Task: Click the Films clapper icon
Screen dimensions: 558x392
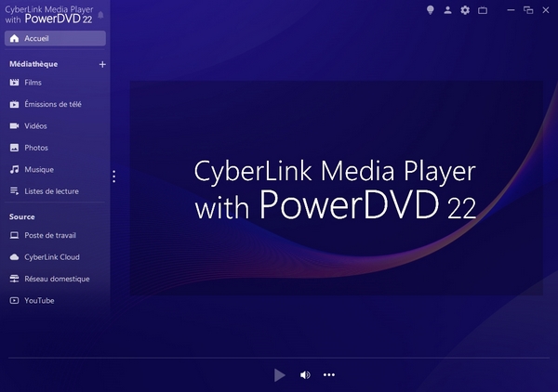Action: point(14,83)
